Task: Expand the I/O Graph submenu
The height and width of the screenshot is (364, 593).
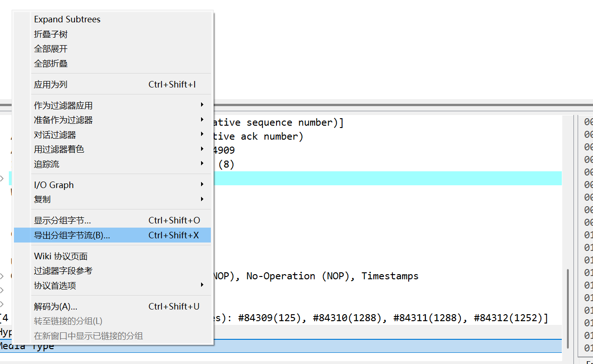Action: 54,185
